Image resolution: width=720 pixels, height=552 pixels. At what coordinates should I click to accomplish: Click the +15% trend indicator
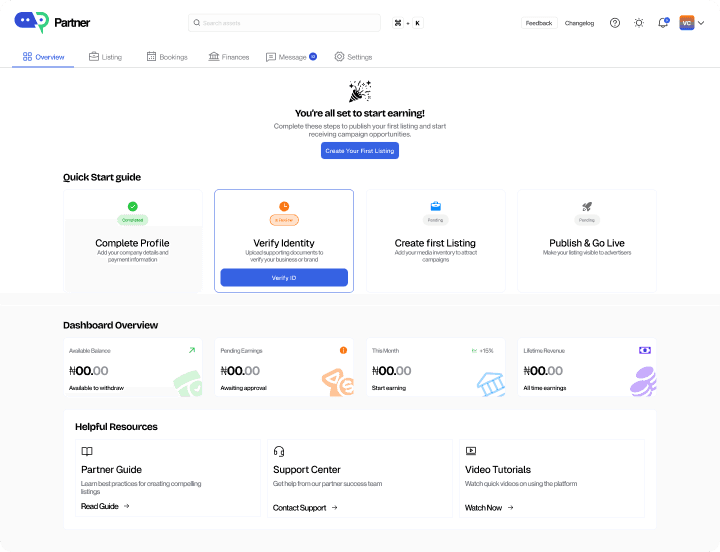point(483,350)
